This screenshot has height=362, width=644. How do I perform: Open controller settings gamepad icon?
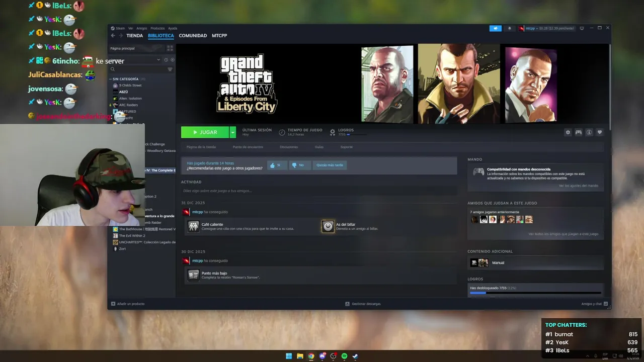coord(579,132)
